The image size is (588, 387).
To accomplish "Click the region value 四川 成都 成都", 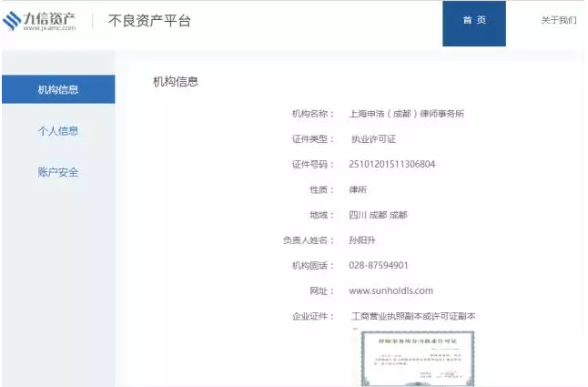I will coord(378,215).
